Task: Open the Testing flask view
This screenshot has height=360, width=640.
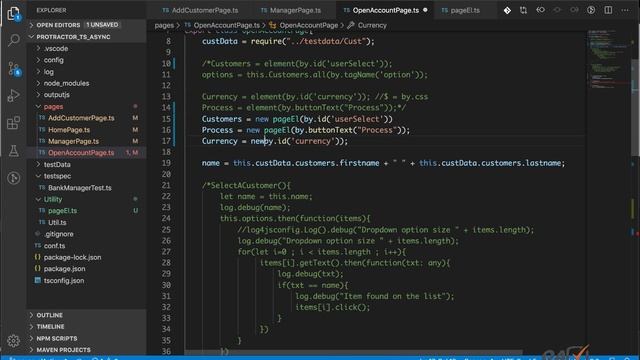Action: 13,151
